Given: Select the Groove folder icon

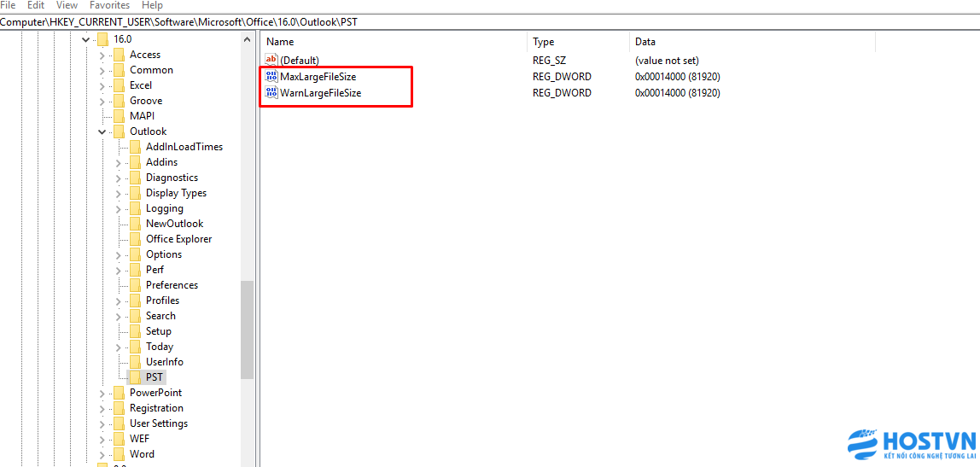Looking at the screenshot, I should point(119,101).
